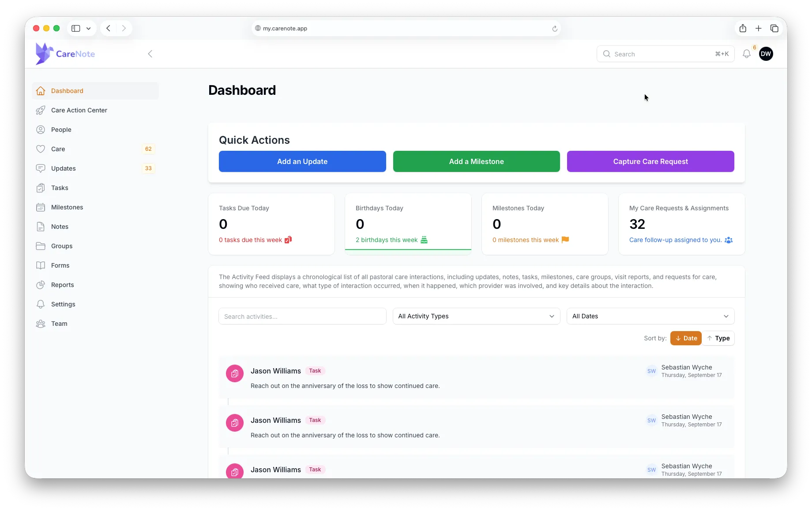Open the Reports section icon
The height and width of the screenshot is (511, 812).
coord(41,284)
